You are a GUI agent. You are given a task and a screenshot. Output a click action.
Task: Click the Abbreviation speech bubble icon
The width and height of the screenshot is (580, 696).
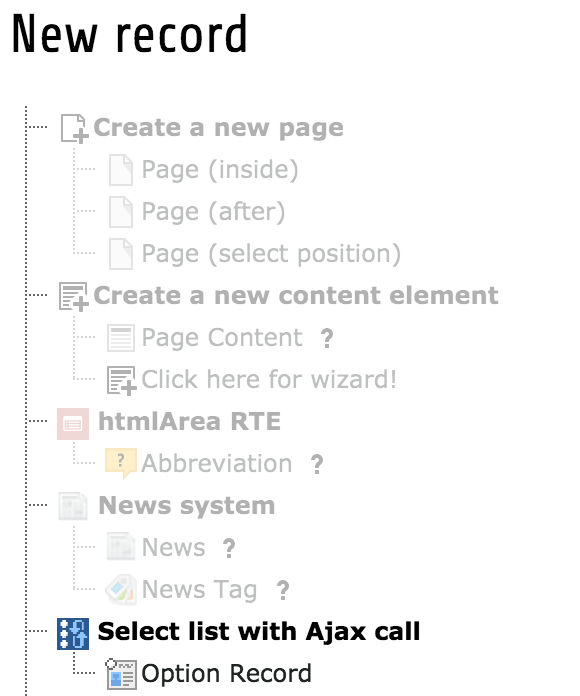pyautogui.click(x=121, y=463)
